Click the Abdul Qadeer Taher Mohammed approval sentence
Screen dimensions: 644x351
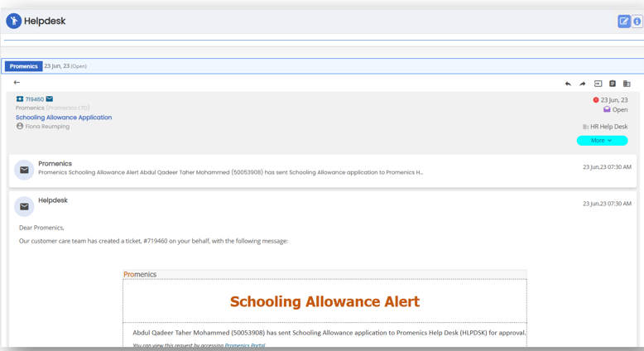(x=329, y=333)
